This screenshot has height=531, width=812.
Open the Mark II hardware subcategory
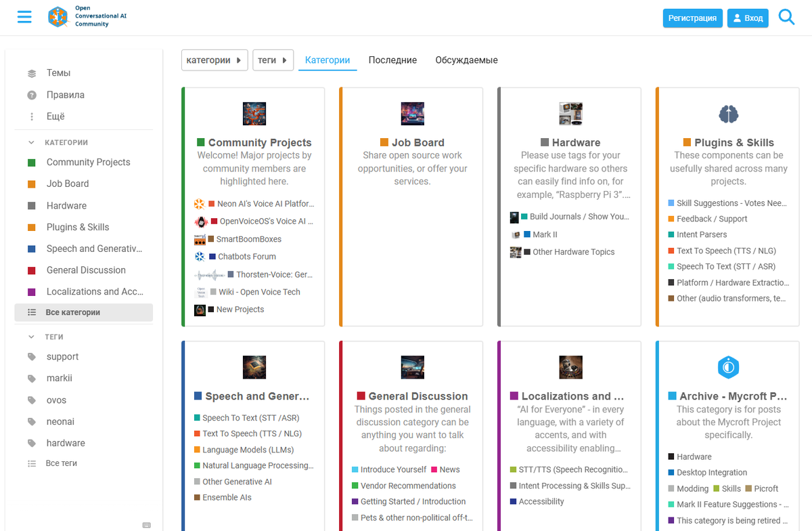click(545, 234)
